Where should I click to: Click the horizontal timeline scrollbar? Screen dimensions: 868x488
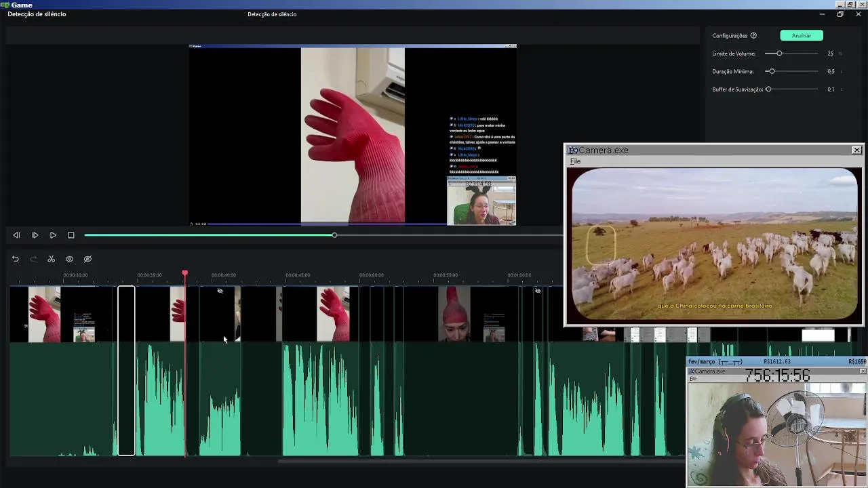click(x=481, y=462)
